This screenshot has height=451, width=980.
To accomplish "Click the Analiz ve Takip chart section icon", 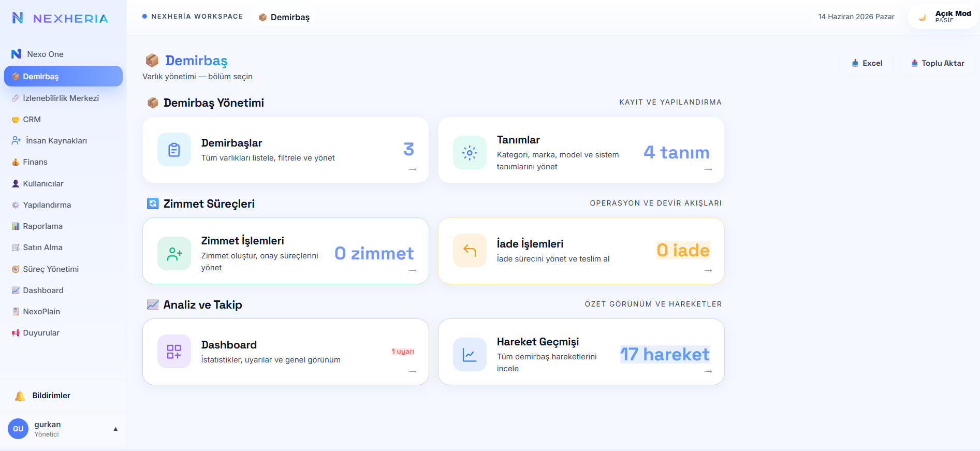I will pos(153,304).
